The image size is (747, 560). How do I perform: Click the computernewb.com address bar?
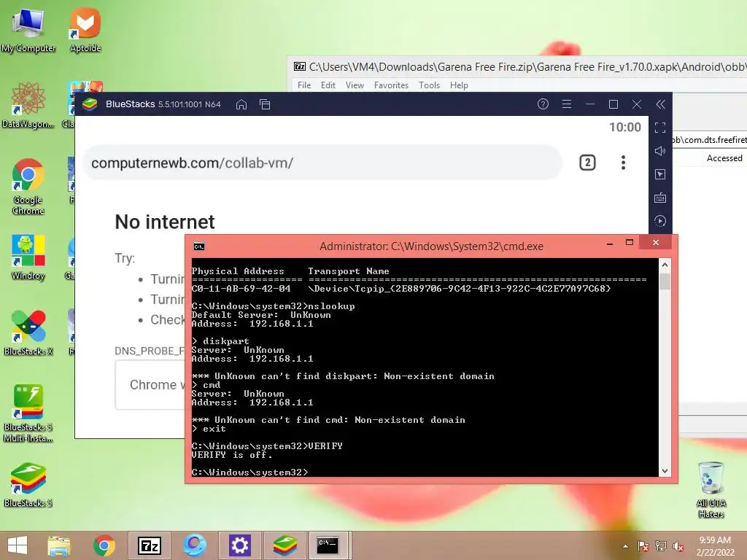point(322,163)
